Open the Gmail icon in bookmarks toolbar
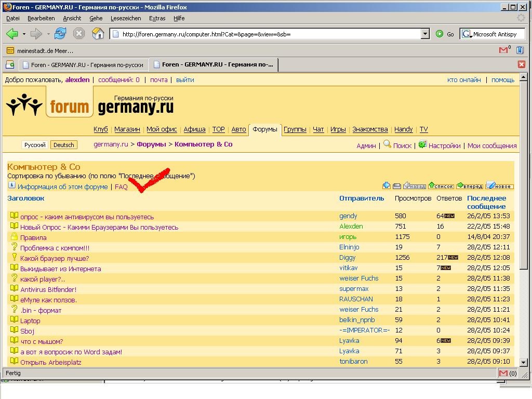The height and width of the screenshot is (399, 532). click(503, 50)
